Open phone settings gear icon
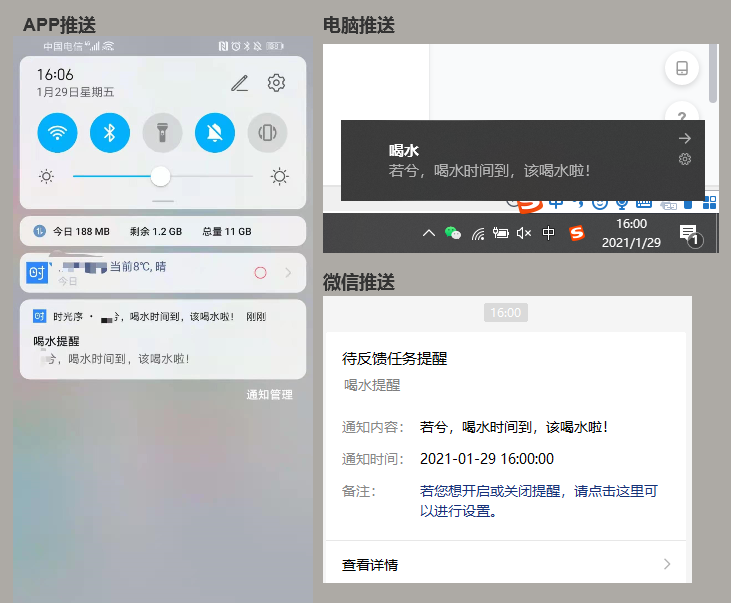The width and height of the screenshot is (731, 603). click(276, 83)
